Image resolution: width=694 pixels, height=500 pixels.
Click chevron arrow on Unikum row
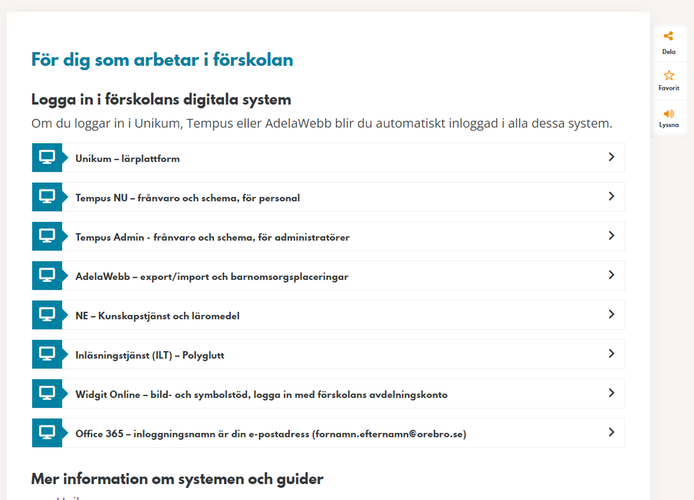coord(611,157)
